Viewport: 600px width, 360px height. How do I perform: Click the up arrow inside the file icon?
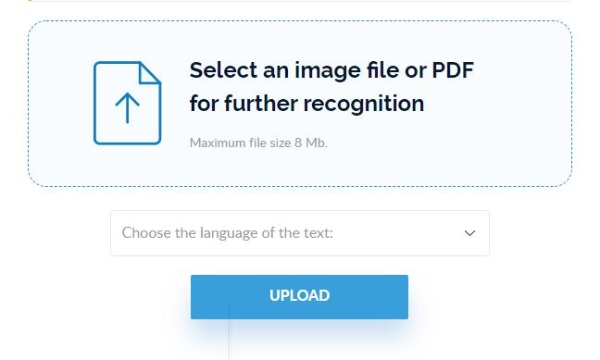click(x=127, y=108)
